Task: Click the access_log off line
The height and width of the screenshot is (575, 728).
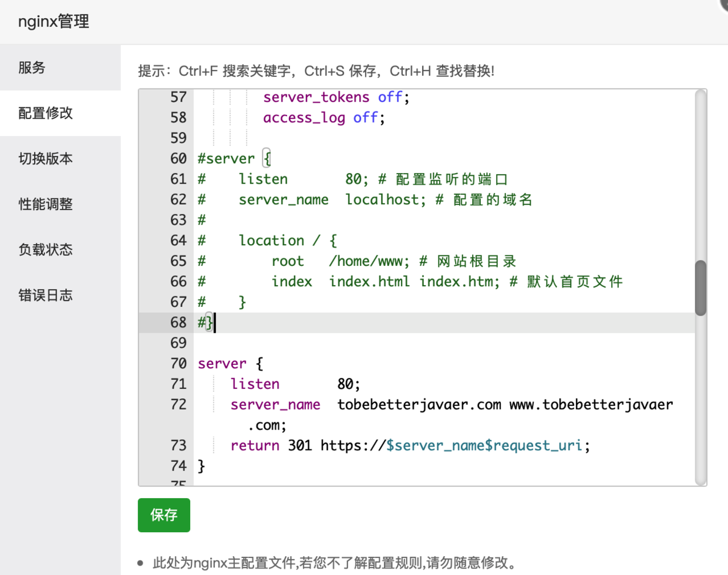Action: click(x=323, y=117)
